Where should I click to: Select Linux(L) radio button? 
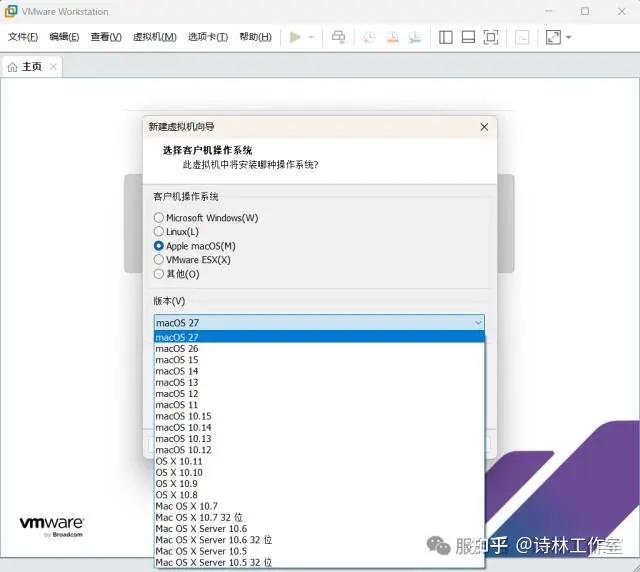click(x=159, y=231)
